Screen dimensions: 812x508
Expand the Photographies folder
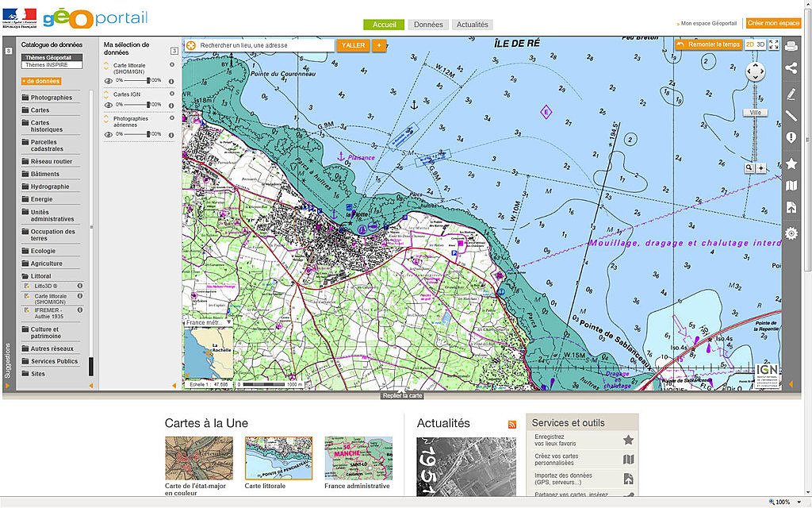click(x=51, y=98)
